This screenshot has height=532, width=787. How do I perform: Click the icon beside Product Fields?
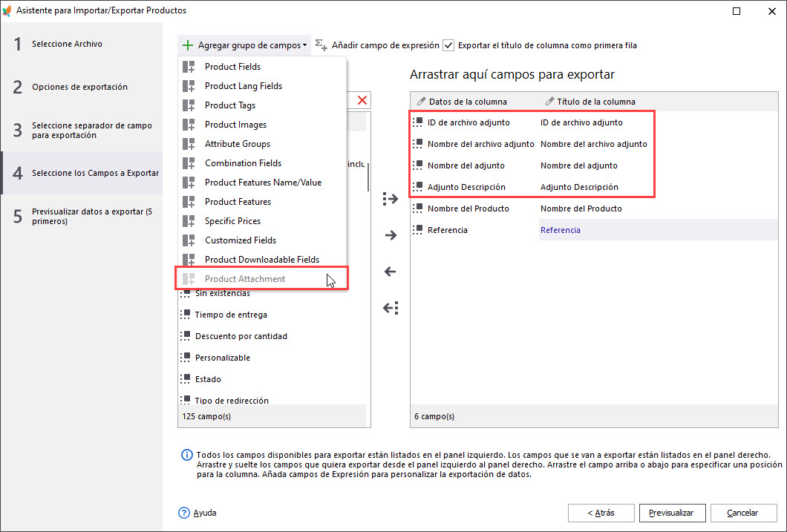click(x=189, y=67)
